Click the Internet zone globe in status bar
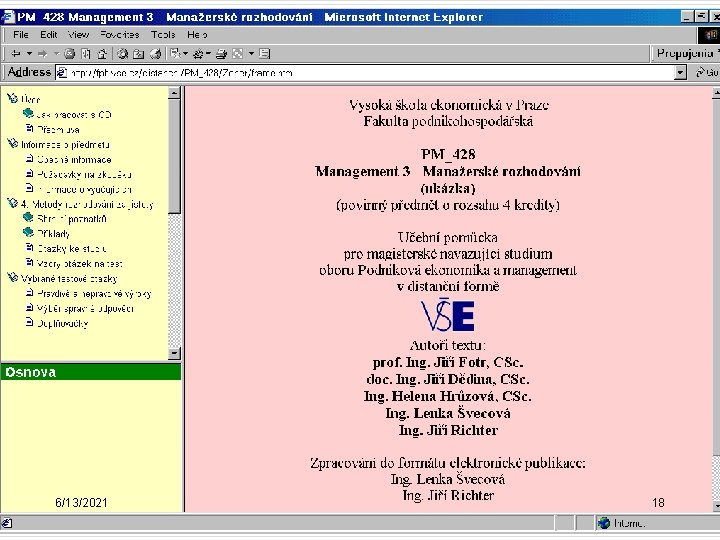720x540 pixels. coord(603,523)
